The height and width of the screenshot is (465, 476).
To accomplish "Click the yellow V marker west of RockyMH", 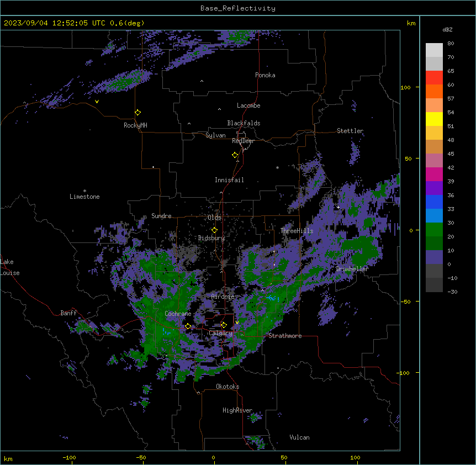I will [x=97, y=102].
